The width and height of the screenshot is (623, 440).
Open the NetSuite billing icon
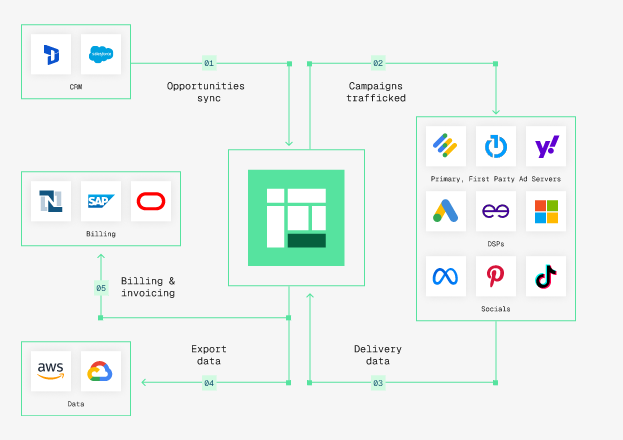pos(51,201)
